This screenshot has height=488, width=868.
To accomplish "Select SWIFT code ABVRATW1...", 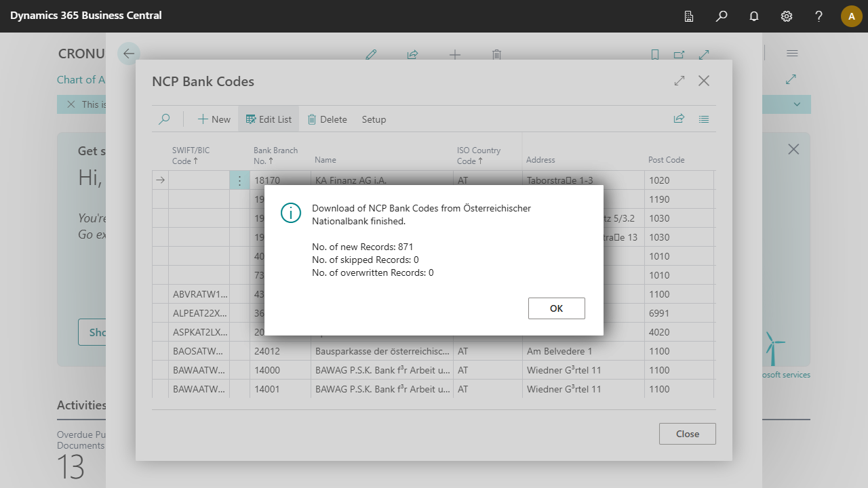I will [200, 294].
